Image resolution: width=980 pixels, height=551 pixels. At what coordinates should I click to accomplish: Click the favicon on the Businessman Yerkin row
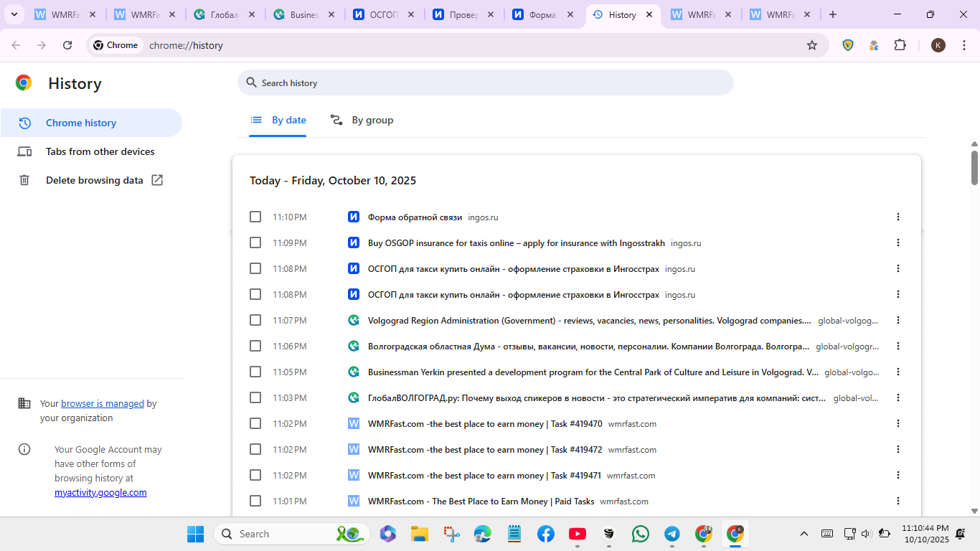pyautogui.click(x=353, y=372)
